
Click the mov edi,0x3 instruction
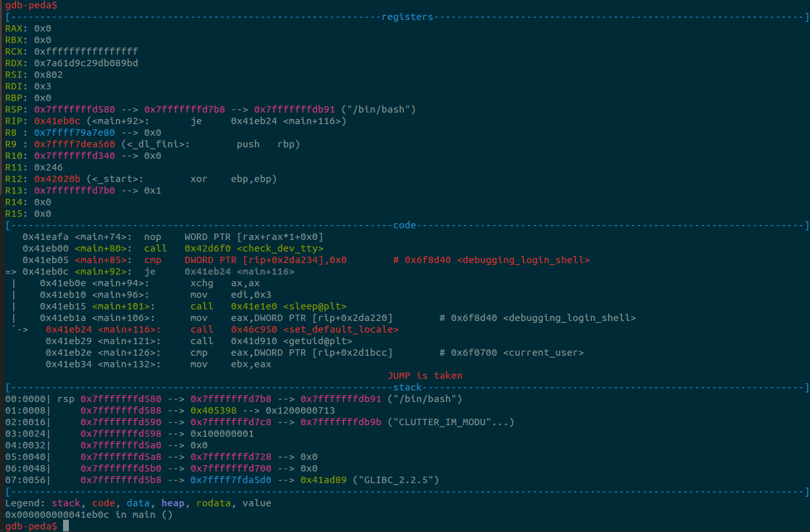pos(231,295)
